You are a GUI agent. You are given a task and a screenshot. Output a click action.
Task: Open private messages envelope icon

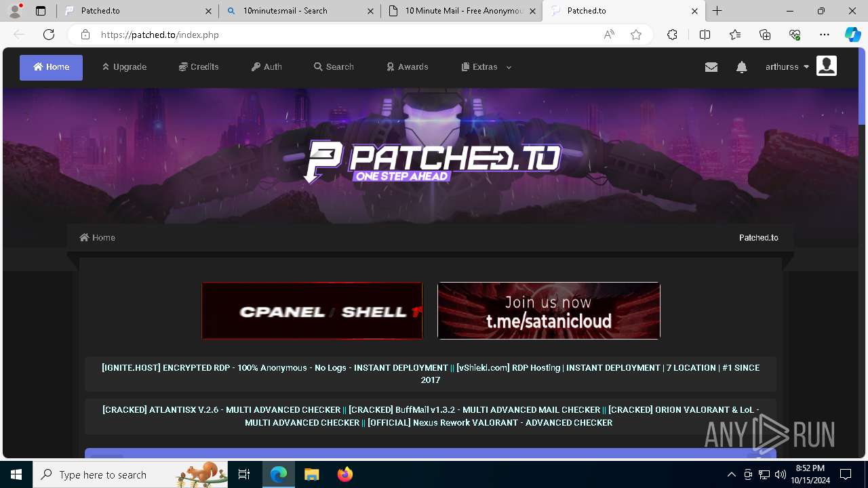(711, 67)
